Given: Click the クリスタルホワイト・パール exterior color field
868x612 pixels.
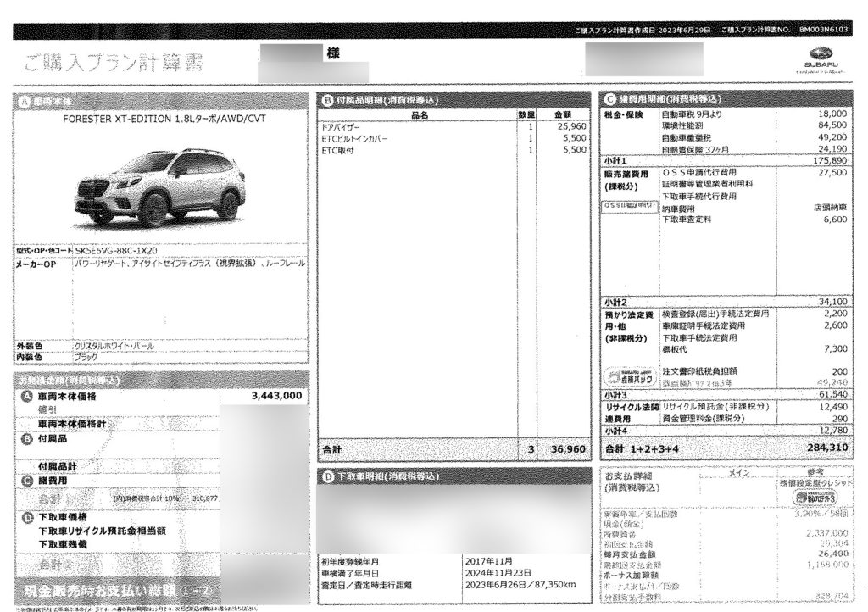Looking at the screenshot, I should (116, 347).
